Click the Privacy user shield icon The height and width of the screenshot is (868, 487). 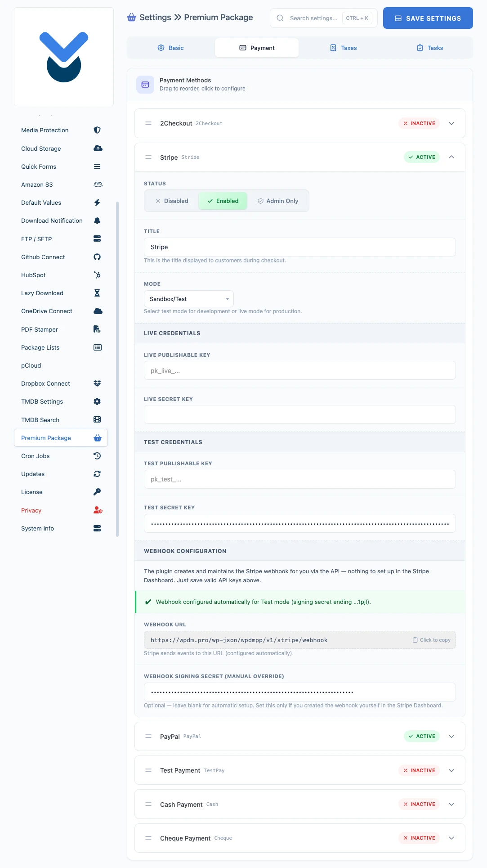(x=98, y=510)
